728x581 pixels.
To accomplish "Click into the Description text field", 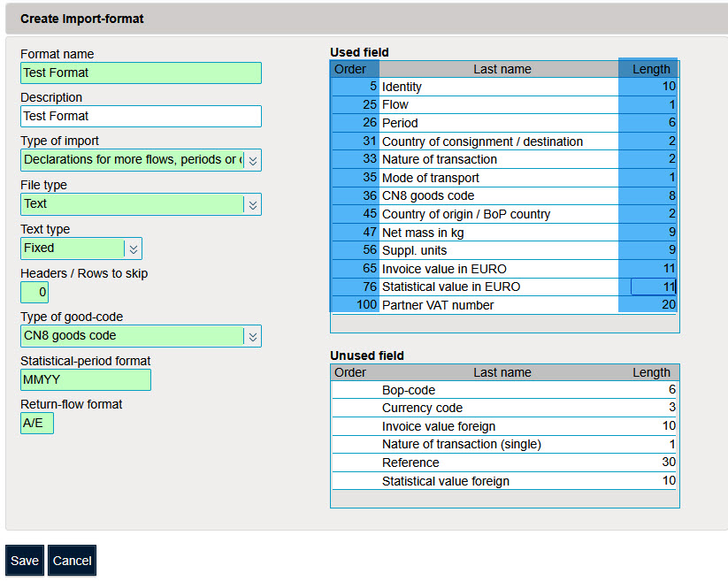I will pyautogui.click(x=141, y=116).
